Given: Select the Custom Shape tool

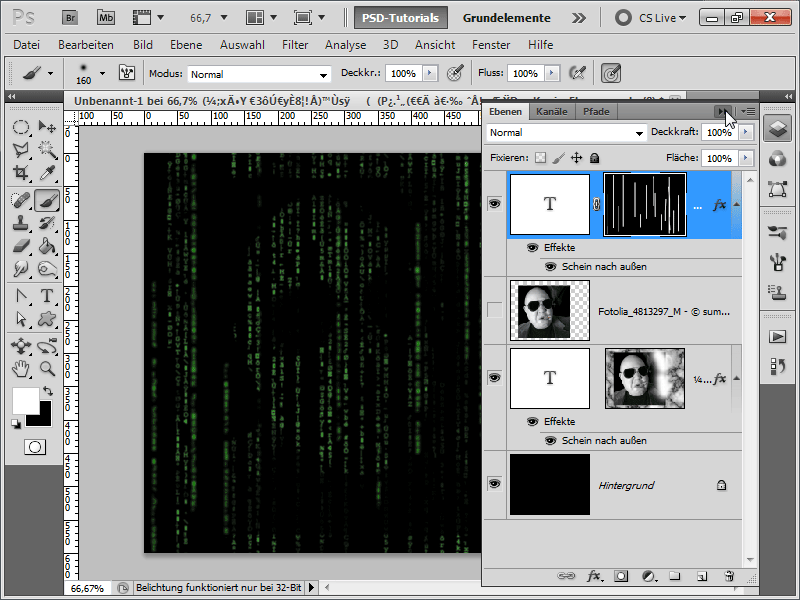Looking at the screenshot, I should pyautogui.click(x=47, y=319).
